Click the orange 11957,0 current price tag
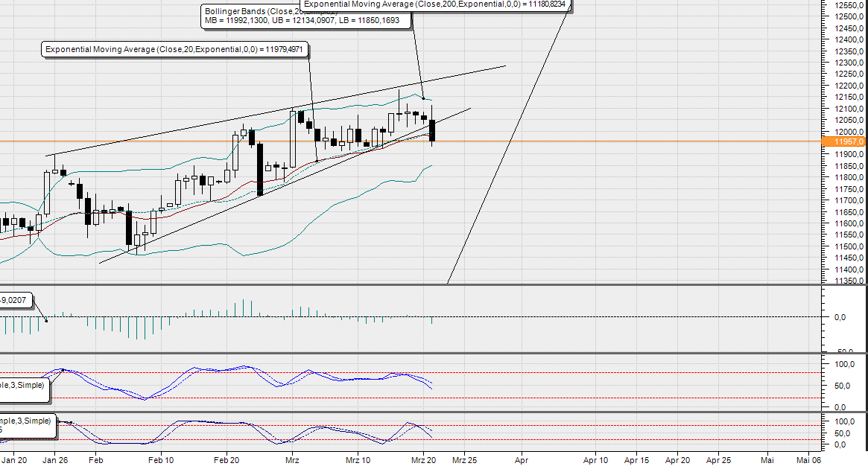 pos(843,141)
